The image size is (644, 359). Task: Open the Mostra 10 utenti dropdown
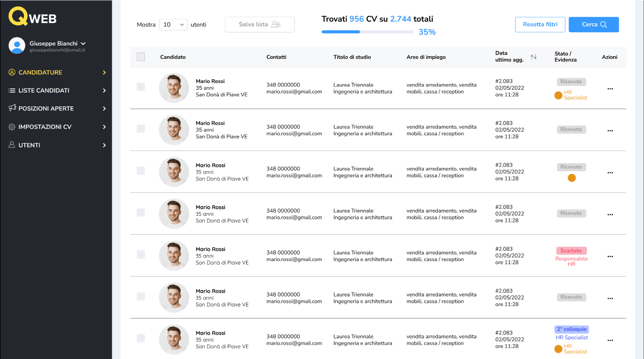[x=173, y=25]
